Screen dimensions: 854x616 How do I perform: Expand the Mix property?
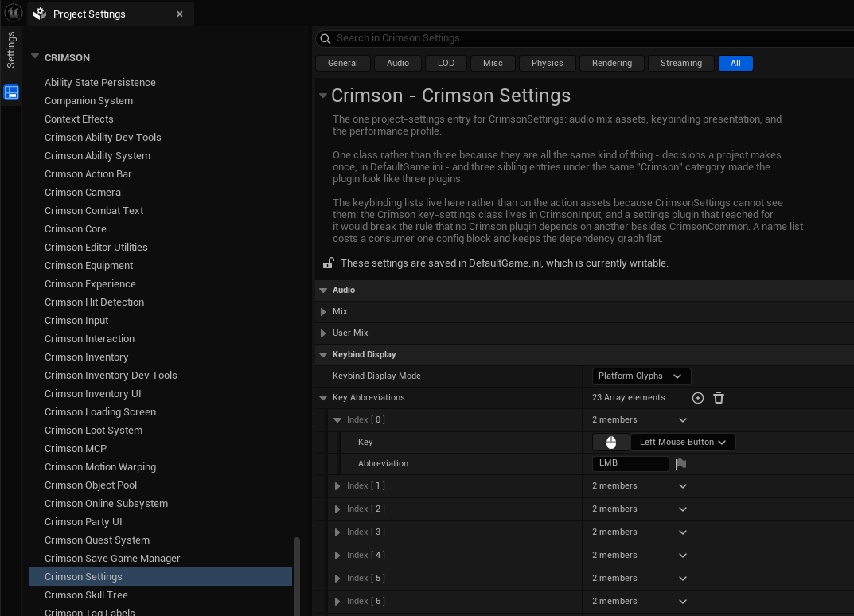click(323, 311)
